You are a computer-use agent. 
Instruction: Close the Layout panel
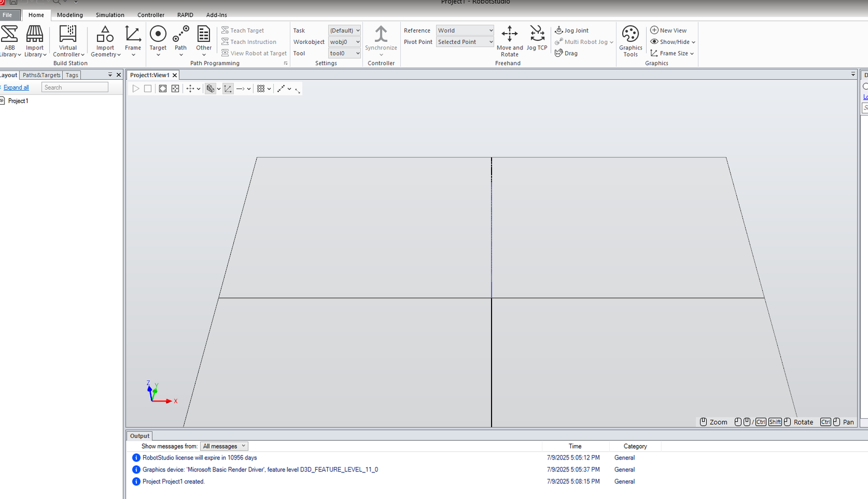point(119,75)
